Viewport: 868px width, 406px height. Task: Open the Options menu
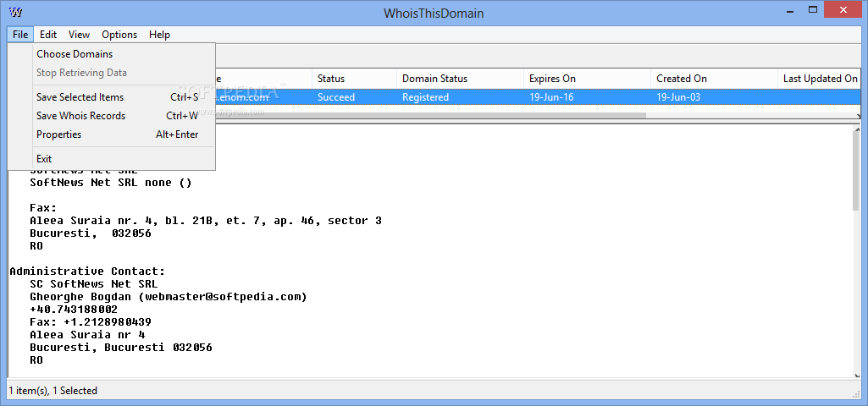click(x=119, y=35)
